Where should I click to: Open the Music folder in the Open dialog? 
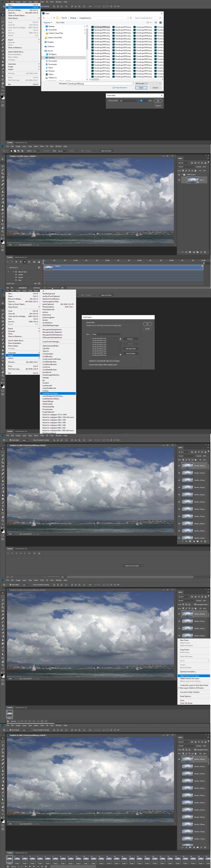click(50, 68)
